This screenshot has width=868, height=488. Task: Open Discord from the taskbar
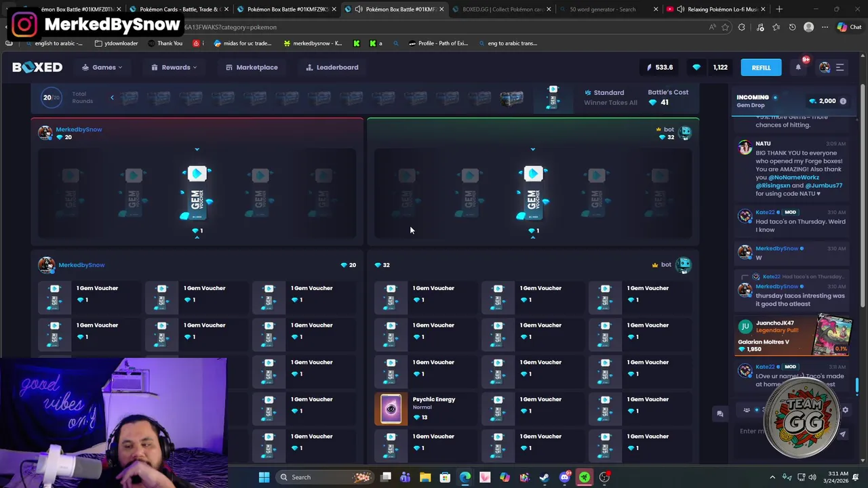tap(564, 477)
